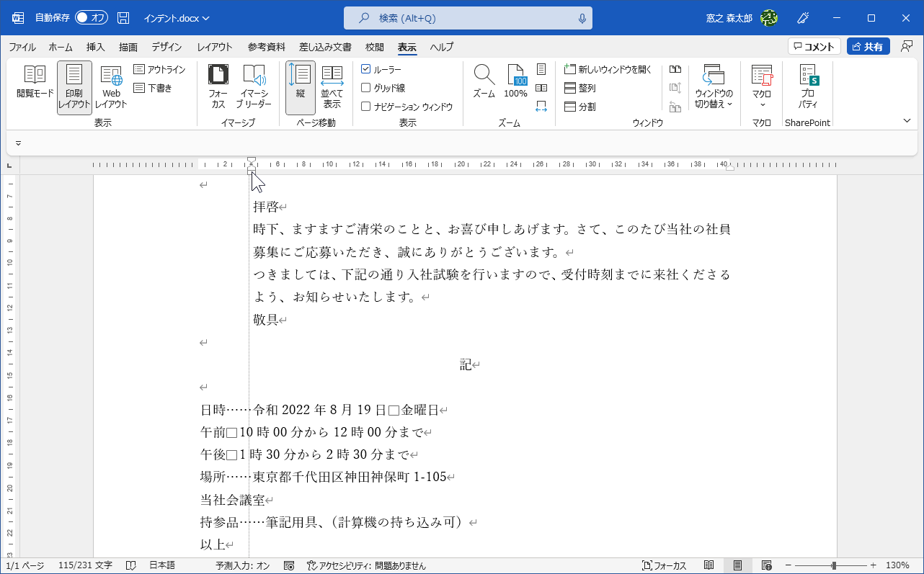Switch to the ホーム tab
Viewport: 924px width, 574px height.
61,48
